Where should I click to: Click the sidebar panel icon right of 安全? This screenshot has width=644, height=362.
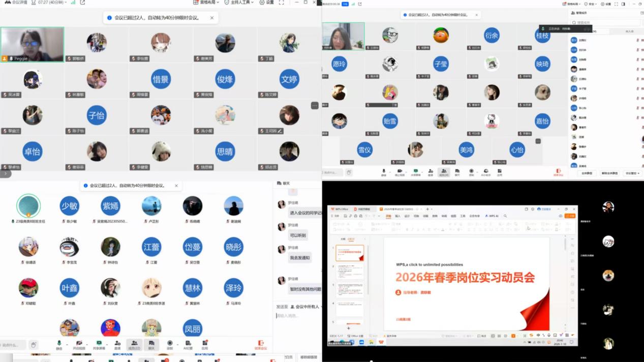click(623, 4)
